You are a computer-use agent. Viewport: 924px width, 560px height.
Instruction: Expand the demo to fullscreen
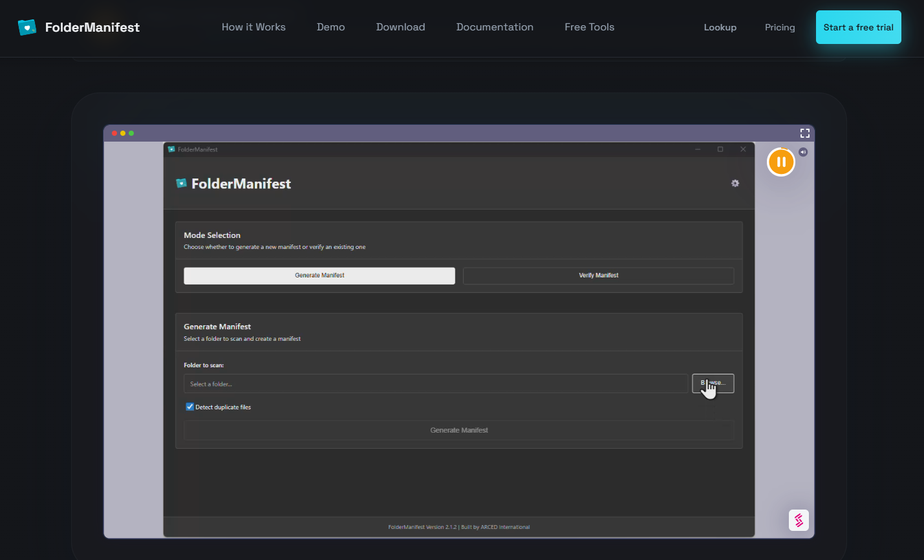click(x=805, y=133)
